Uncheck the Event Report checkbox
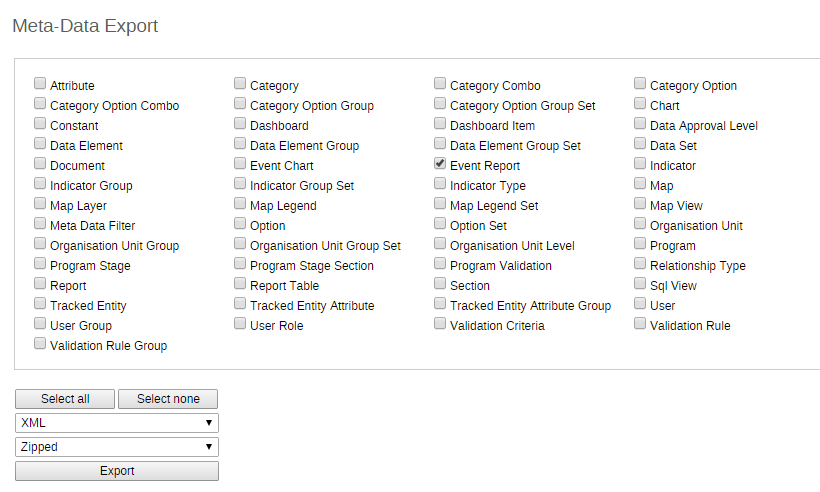The width and height of the screenshot is (820, 492). 440,164
